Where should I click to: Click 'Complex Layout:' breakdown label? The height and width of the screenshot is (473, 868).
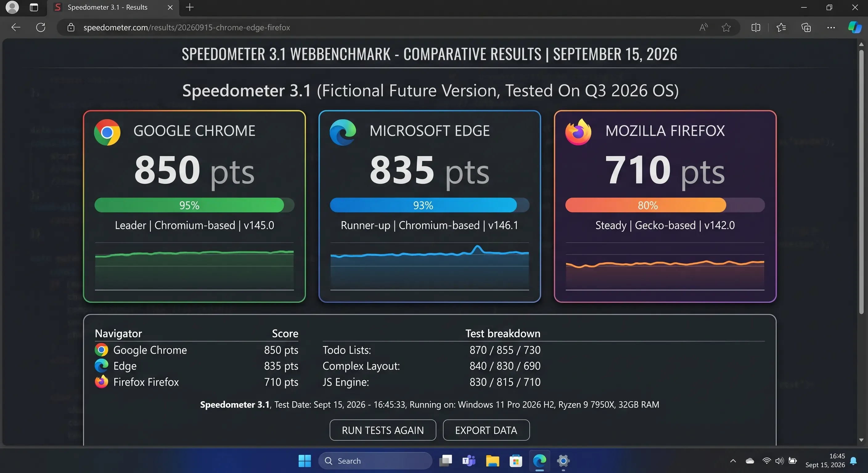(361, 366)
